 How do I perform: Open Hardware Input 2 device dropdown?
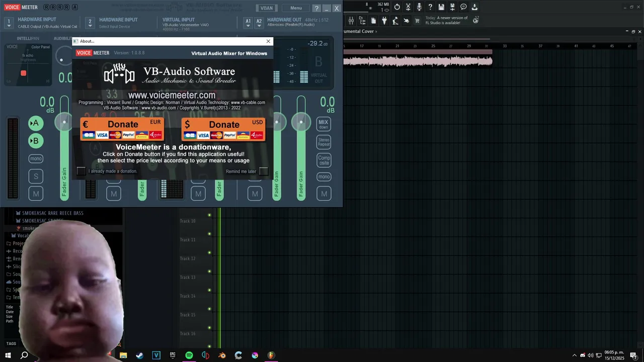90,23
